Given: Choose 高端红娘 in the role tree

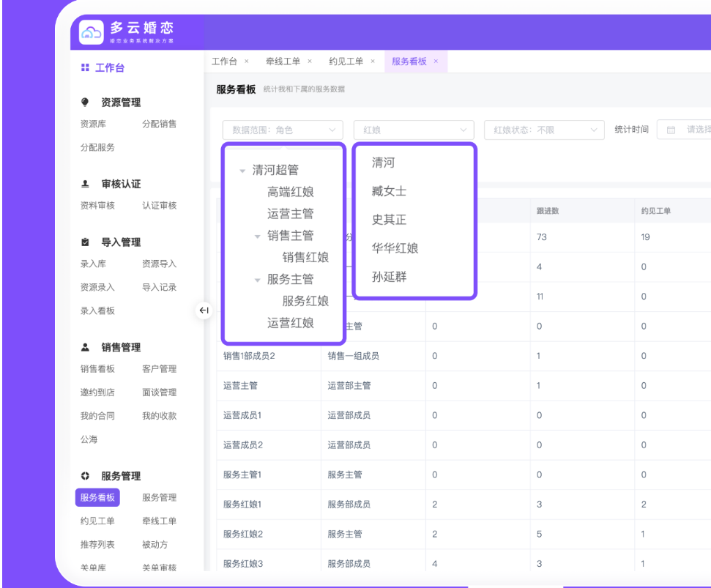Looking at the screenshot, I should [291, 192].
